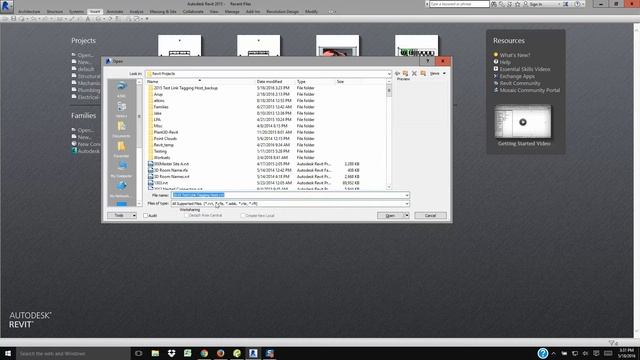640x360 pixels.
Task: Open the Action Center notifications icon
Action: pyautogui.click(x=596, y=353)
